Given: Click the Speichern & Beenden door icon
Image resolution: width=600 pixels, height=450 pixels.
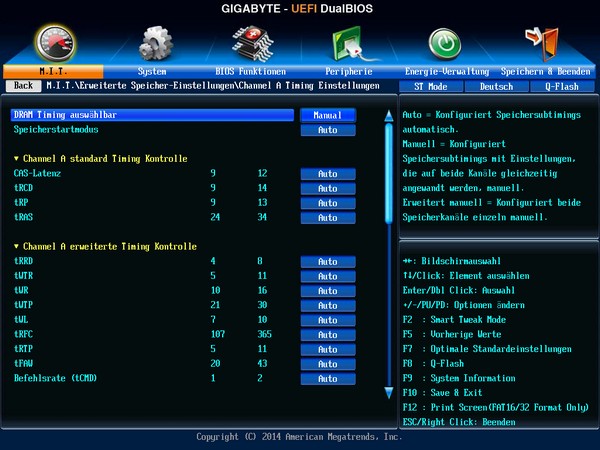Looking at the screenshot, I should click(x=543, y=44).
